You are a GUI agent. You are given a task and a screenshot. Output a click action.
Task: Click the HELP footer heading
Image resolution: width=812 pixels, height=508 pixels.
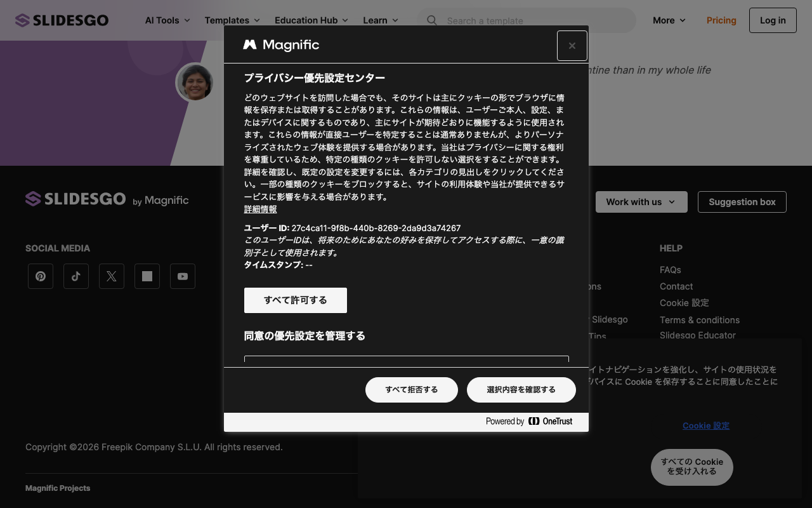(671, 248)
